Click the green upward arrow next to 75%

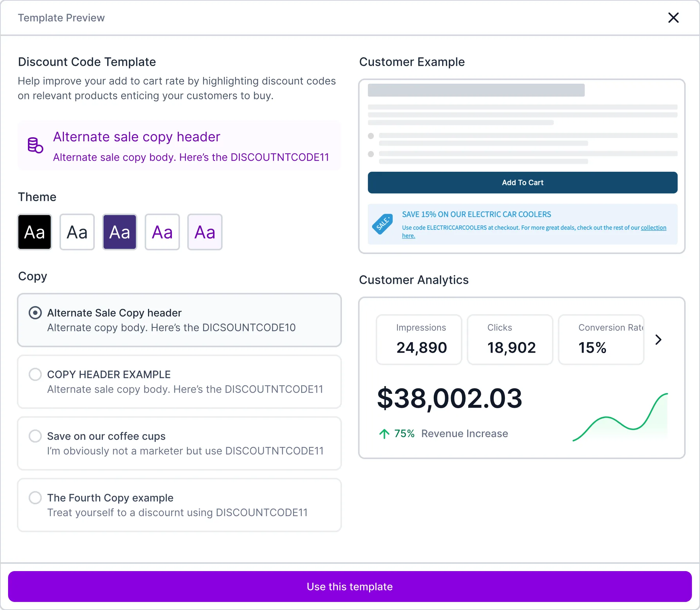(384, 434)
